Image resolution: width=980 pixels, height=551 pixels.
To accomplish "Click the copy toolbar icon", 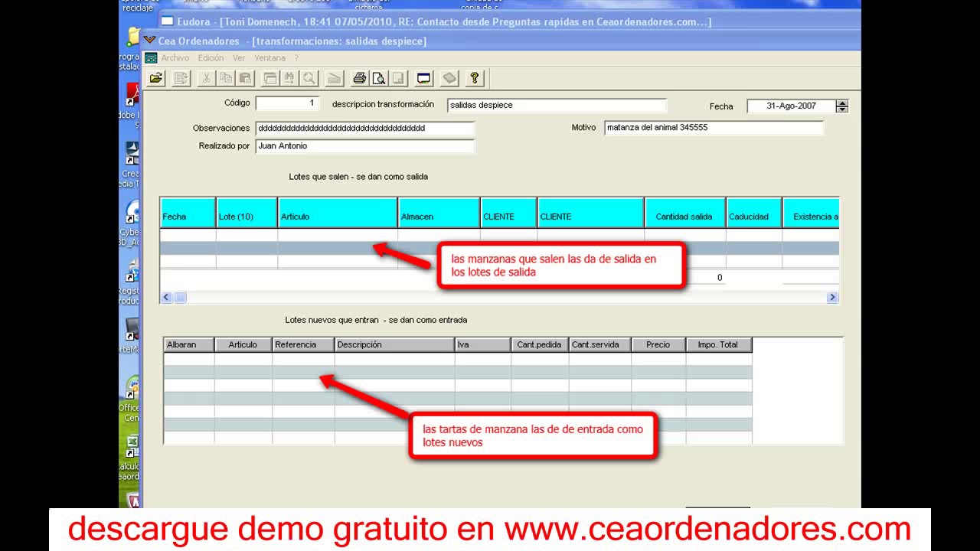I will 226,78.
